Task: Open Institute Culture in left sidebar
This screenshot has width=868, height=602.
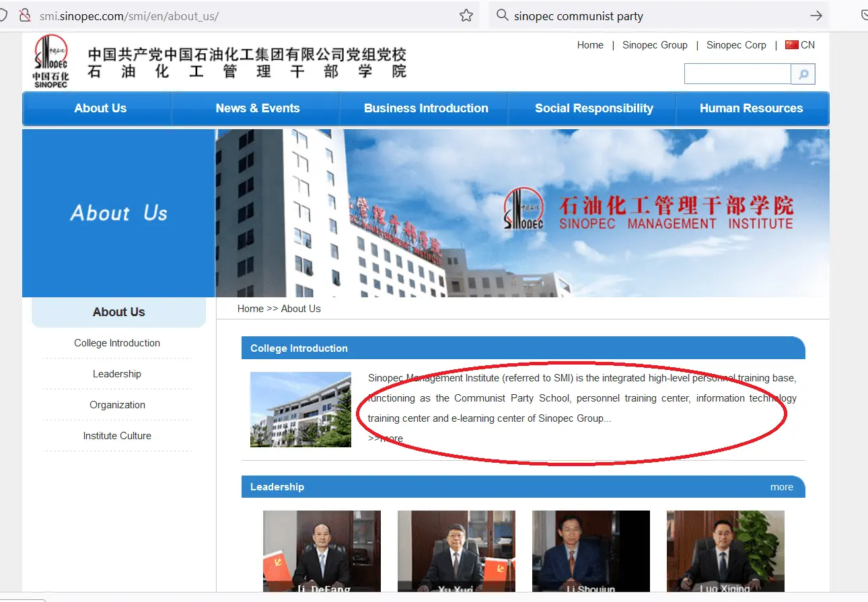Action: [117, 436]
